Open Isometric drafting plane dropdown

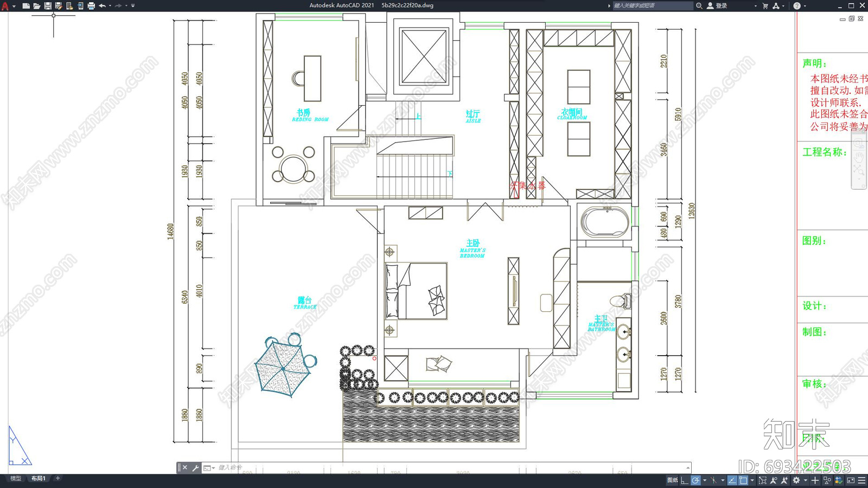723,480
